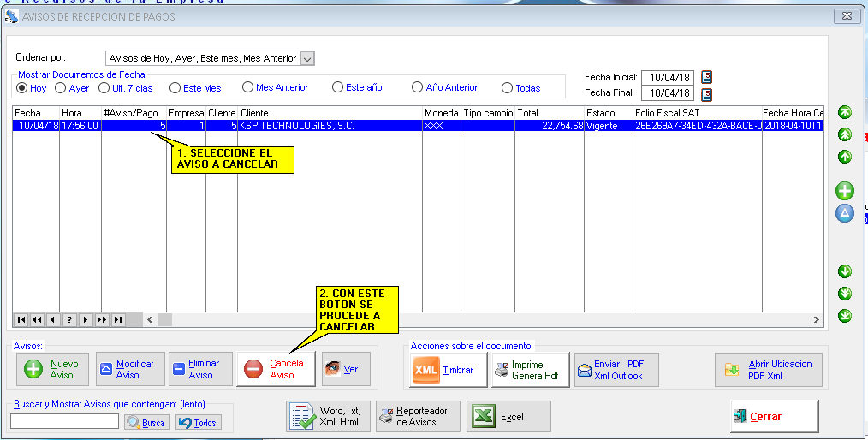Expand the Ordenar por dropdown
Image resolution: width=868 pixels, height=440 pixels.
308,58
